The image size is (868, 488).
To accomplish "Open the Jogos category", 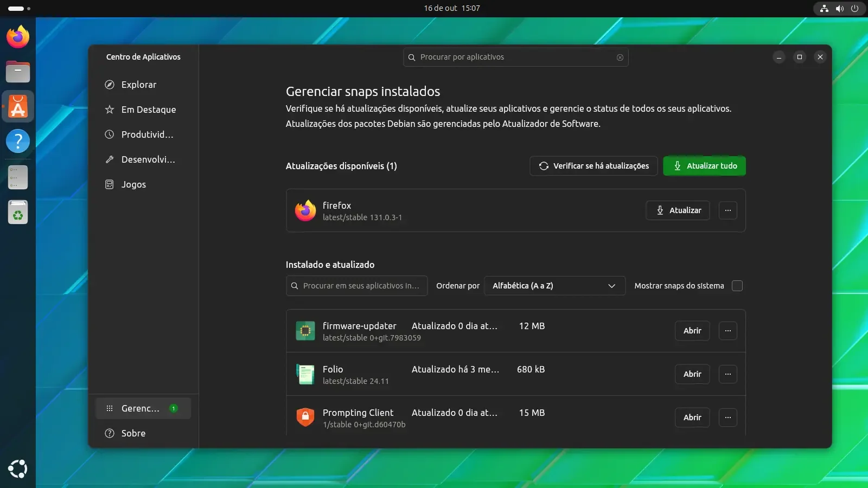I will [x=143, y=184].
